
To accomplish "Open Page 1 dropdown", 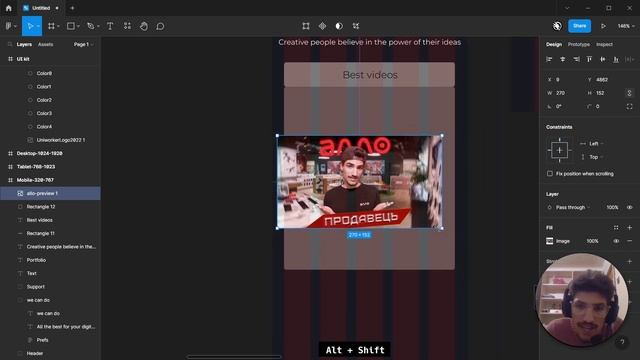I will pyautogui.click(x=83, y=44).
